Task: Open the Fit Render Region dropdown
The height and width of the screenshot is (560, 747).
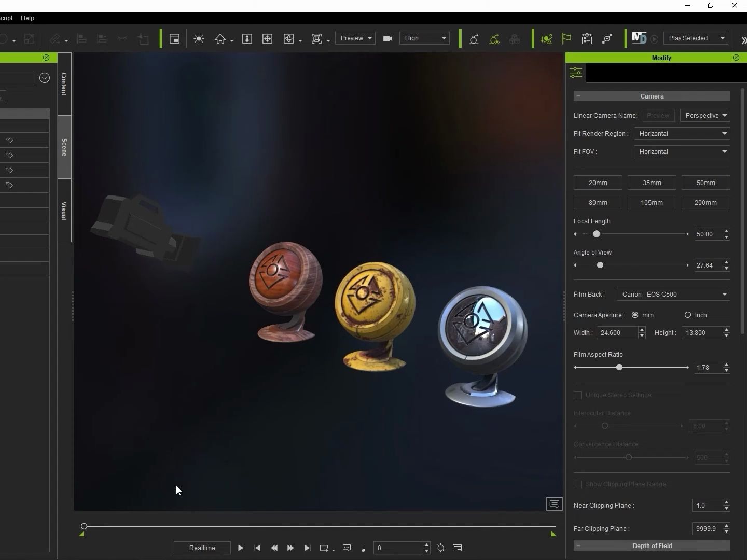Action: tap(682, 134)
